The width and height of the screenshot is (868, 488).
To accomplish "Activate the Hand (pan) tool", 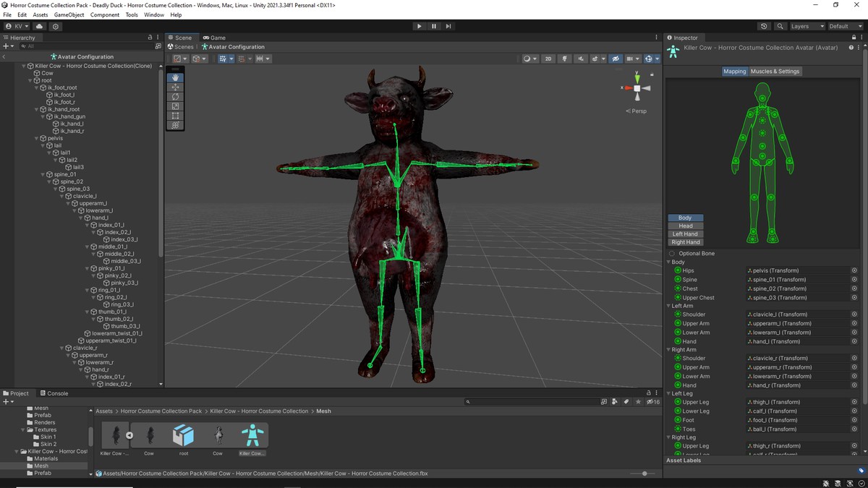I will coord(174,77).
